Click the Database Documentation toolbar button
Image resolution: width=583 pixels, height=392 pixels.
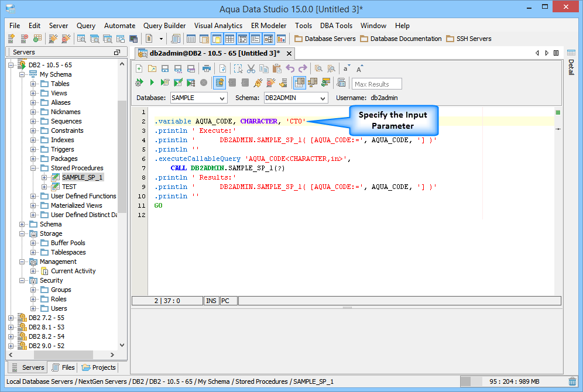click(400, 39)
